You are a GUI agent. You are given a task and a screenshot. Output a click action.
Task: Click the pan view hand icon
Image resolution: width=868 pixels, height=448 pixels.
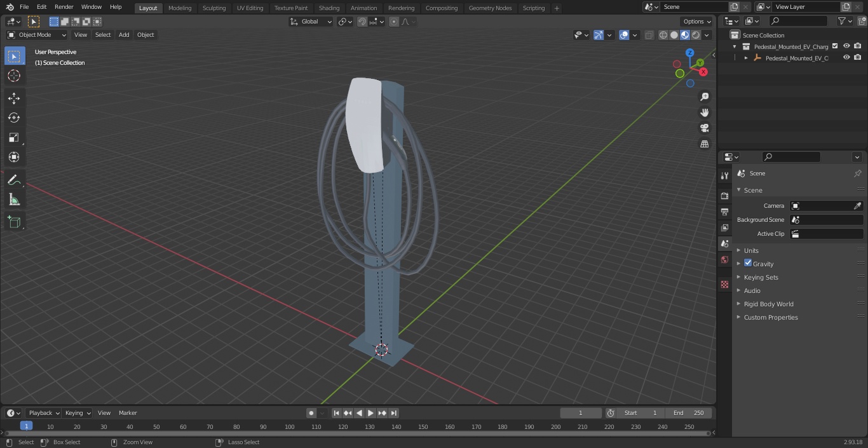pos(704,112)
